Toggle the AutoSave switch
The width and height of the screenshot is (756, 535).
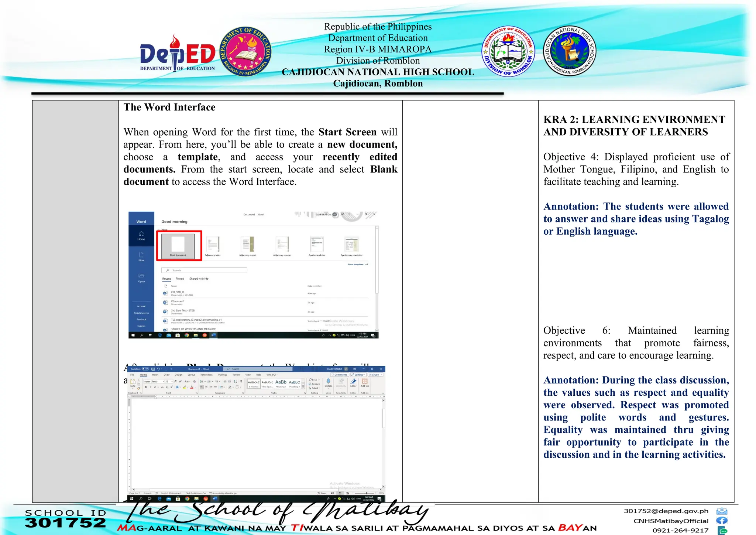[145, 369]
